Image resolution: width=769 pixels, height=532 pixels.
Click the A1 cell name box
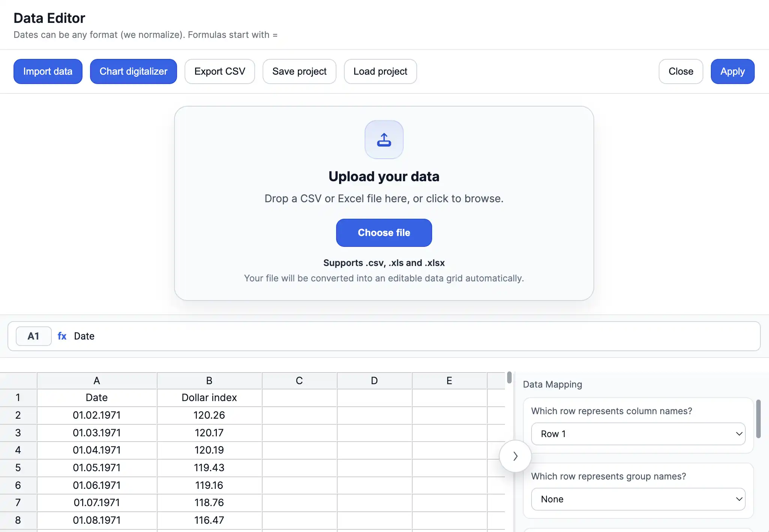pos(33,336)
